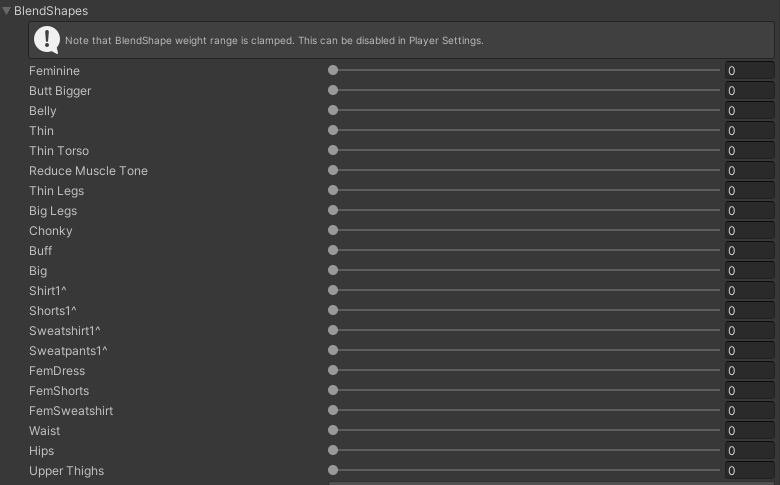Screen dimensions: 780x485
Task: Click the Hips slider handle
Action: (333, 451)
